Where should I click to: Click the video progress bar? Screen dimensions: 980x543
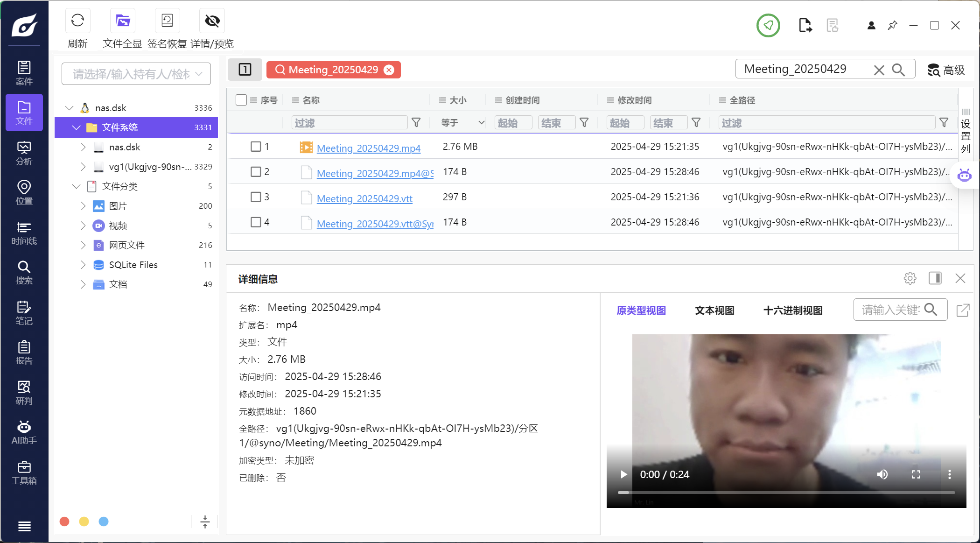point(786,492)
